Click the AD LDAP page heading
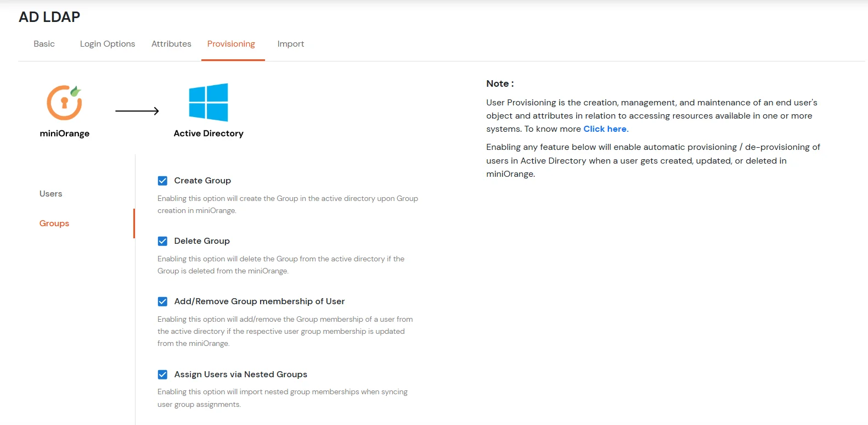 coord(49,17)
